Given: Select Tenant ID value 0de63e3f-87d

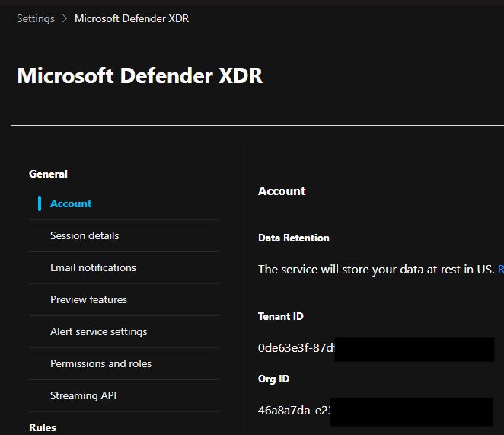Looking at the screenshot, I should click(296, 348).
